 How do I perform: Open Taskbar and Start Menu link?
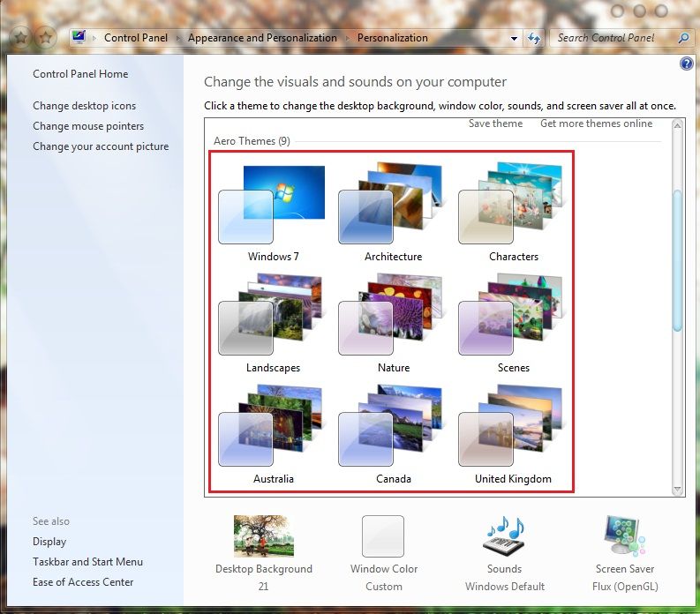[87, 562]
